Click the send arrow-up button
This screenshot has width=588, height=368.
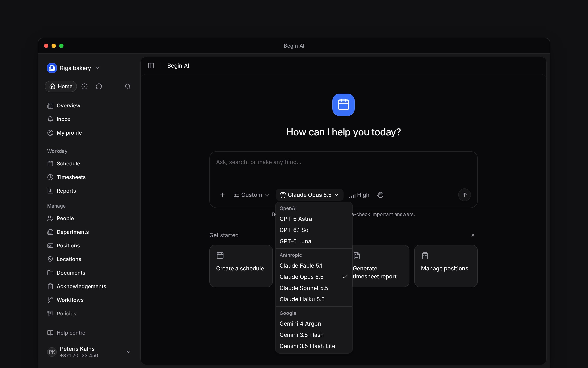click(x=464, y=195)
